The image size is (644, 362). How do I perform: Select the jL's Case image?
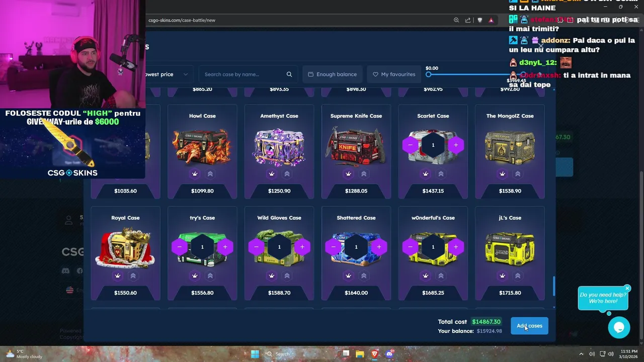click(x=510, y=248)
